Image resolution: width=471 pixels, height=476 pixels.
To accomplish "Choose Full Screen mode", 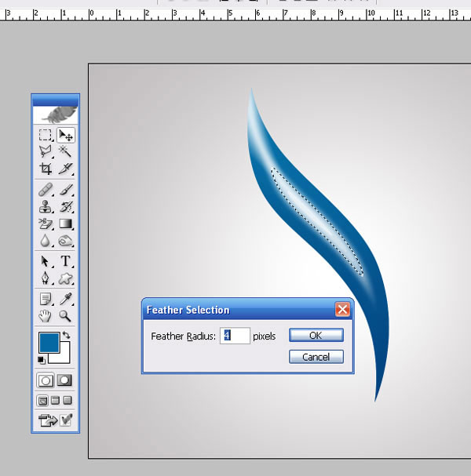I will point(68,401).
